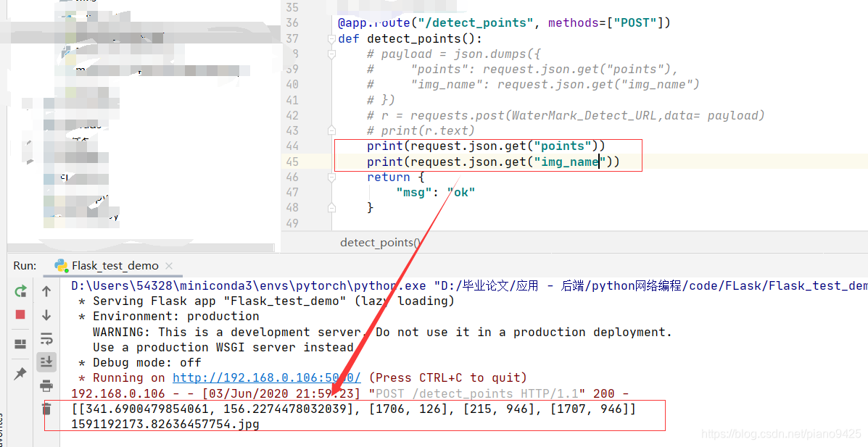The height and width of the screenshot is (447, 868).
Task: Click the 'return {' statement
Action: (396, 177)
